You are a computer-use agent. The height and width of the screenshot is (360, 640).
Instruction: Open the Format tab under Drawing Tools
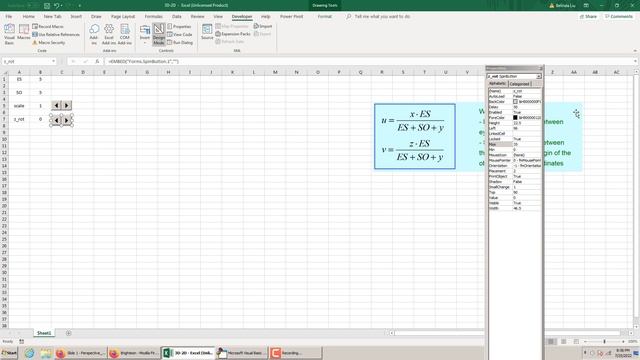coord(324,17)
